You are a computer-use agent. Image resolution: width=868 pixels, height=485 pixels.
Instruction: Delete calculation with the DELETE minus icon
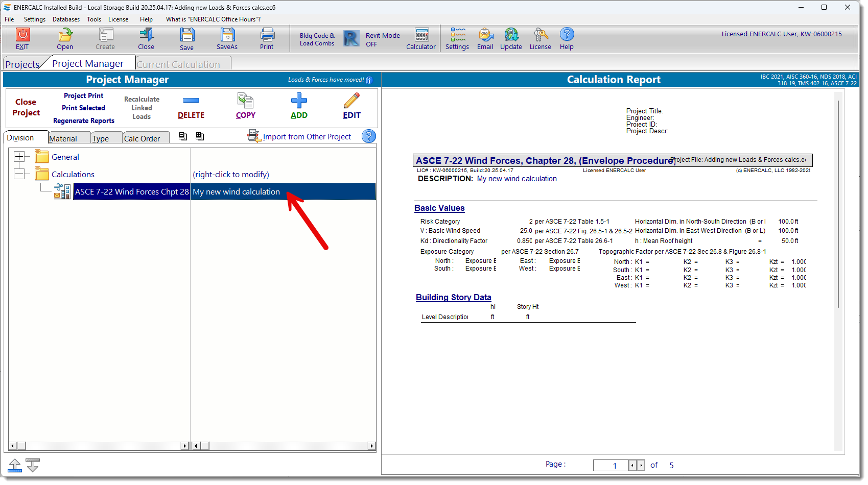point(191,101)
